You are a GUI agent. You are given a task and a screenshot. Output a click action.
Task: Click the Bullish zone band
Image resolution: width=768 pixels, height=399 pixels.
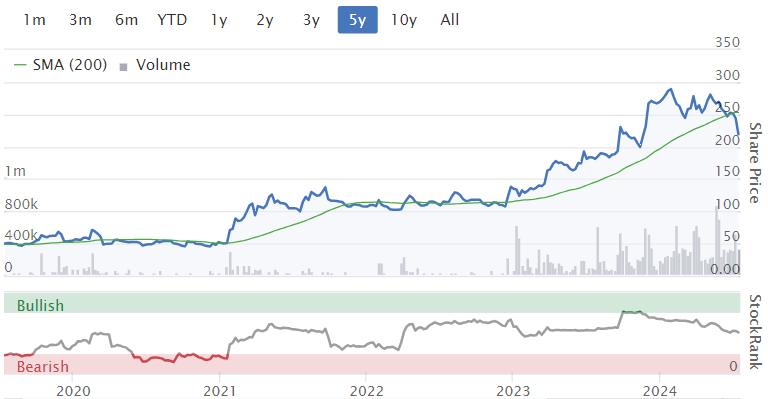click(x=372, y=303)
